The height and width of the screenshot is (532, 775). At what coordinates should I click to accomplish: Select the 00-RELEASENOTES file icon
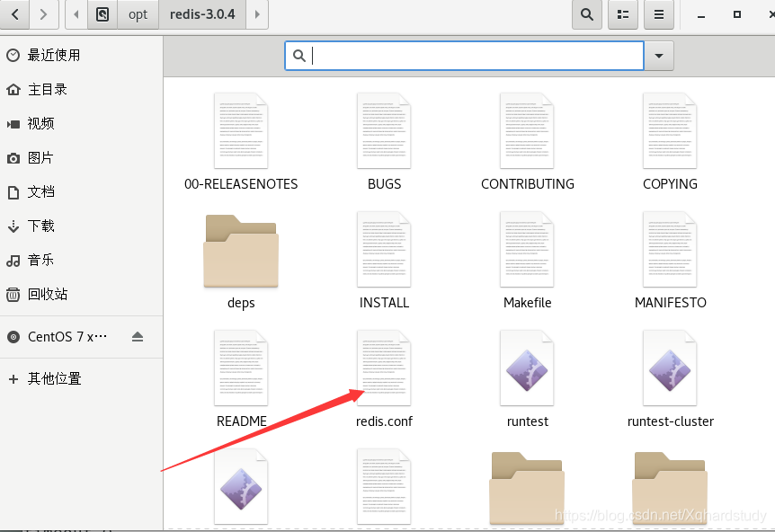point(241,131)
